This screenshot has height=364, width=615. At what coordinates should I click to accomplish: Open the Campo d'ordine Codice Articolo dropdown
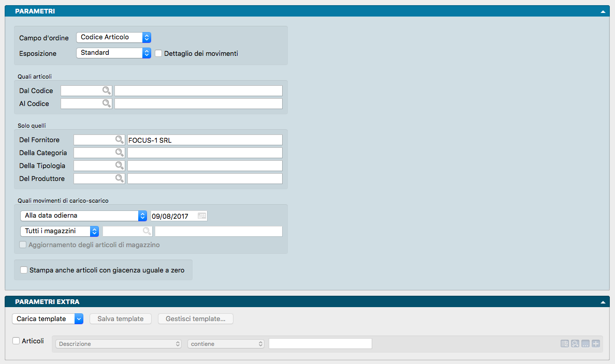113,37
